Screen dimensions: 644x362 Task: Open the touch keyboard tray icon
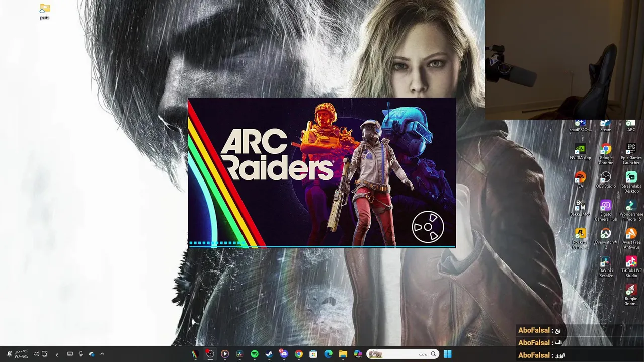[70, 354]
